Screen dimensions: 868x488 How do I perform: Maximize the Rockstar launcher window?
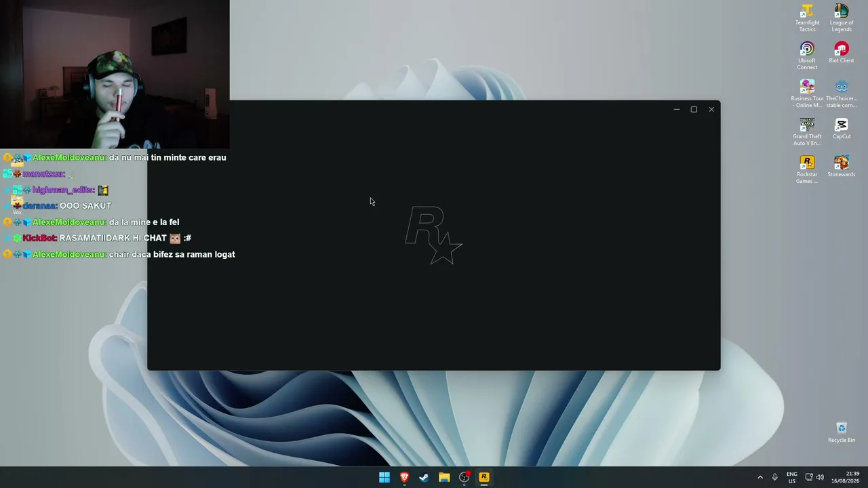coord(694,109)
